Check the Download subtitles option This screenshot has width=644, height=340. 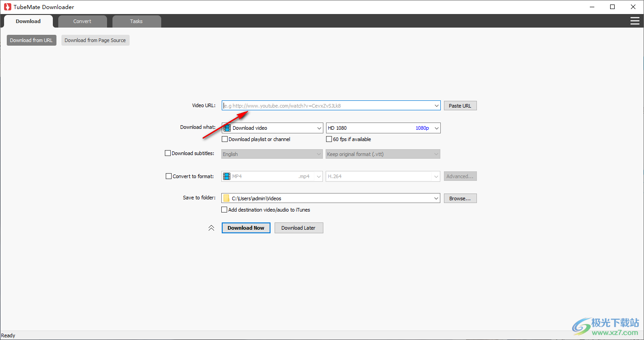coord(168,153)
